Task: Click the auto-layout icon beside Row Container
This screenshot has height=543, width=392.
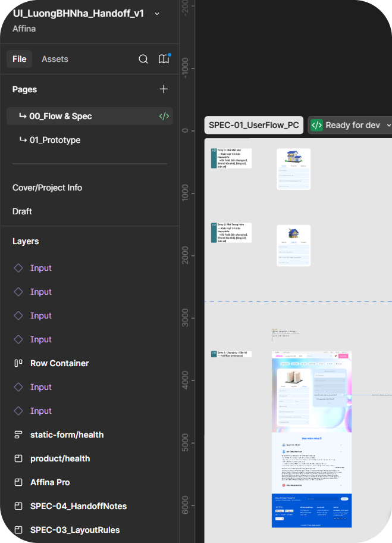Action: pos(18,363)
